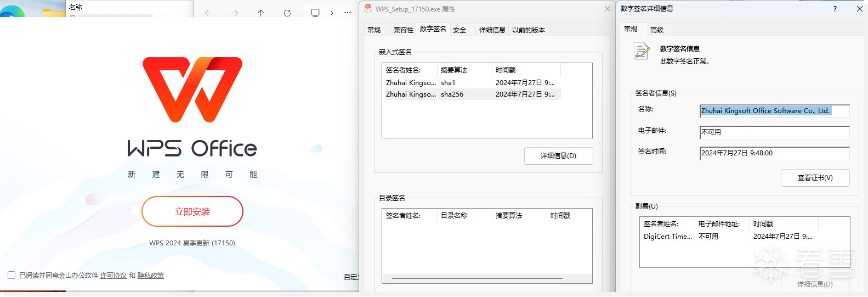Click the forward arrow in Explorer toolbar

click(235, 13)
